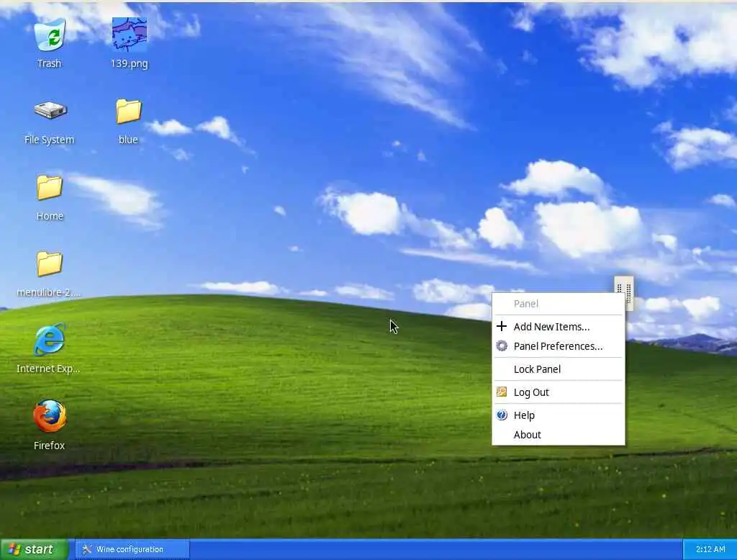Open About from panel context menu
The image size is (737, 560).
point(559,435)
